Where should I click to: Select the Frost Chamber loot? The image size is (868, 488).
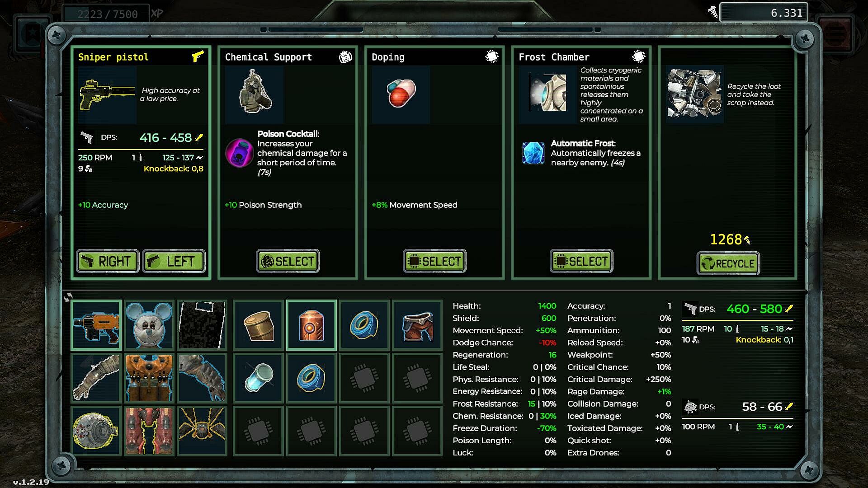tap(581, 261)
